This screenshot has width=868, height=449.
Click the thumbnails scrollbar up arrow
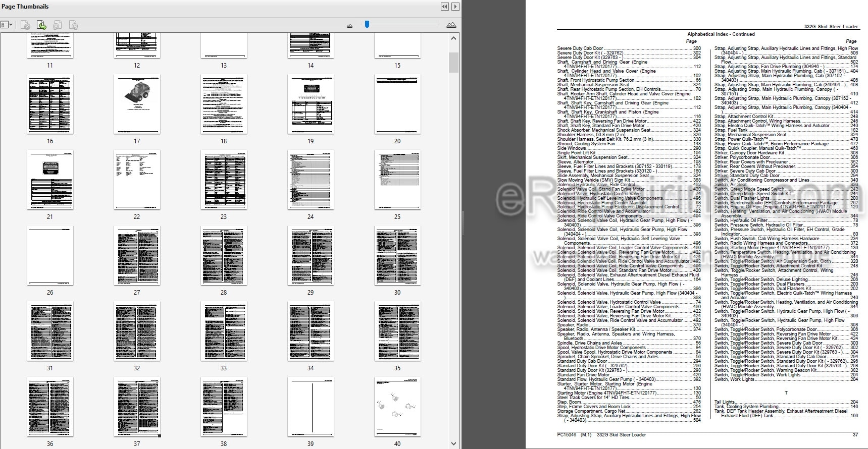point(453,38)
